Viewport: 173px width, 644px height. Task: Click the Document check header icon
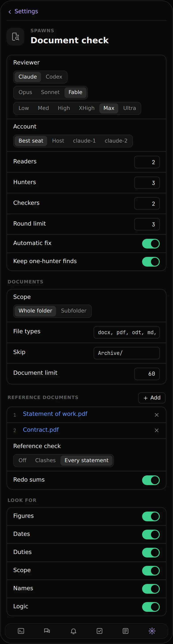click(x=15, y=37)
